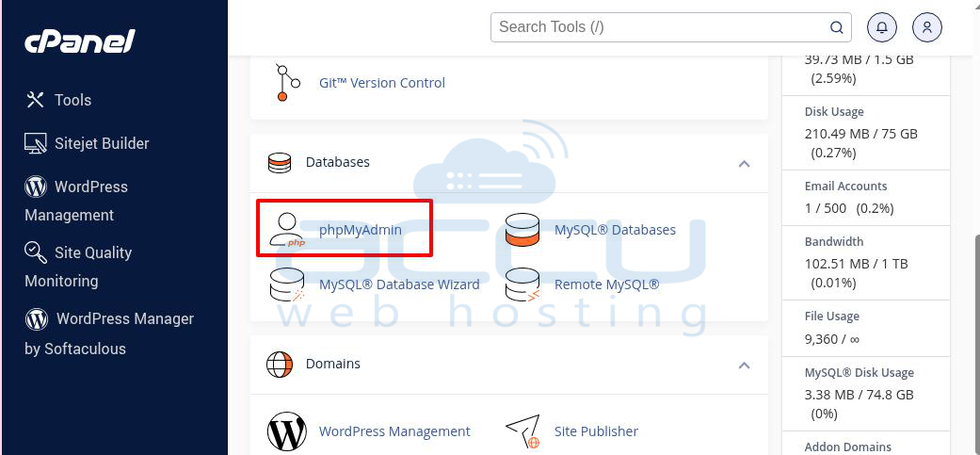Image resolution: width=980 pixels, height=455 pixels.
Task: Click the Databases section icon
Action: click(280, 162)
